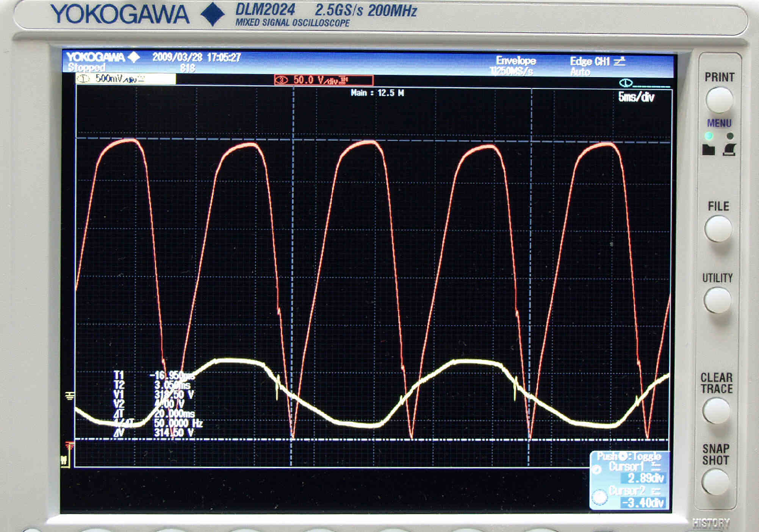This screenshot has height=532, width=759.
Task: Select the Cursor2 jog dial indicator
Action: (599, 497)
